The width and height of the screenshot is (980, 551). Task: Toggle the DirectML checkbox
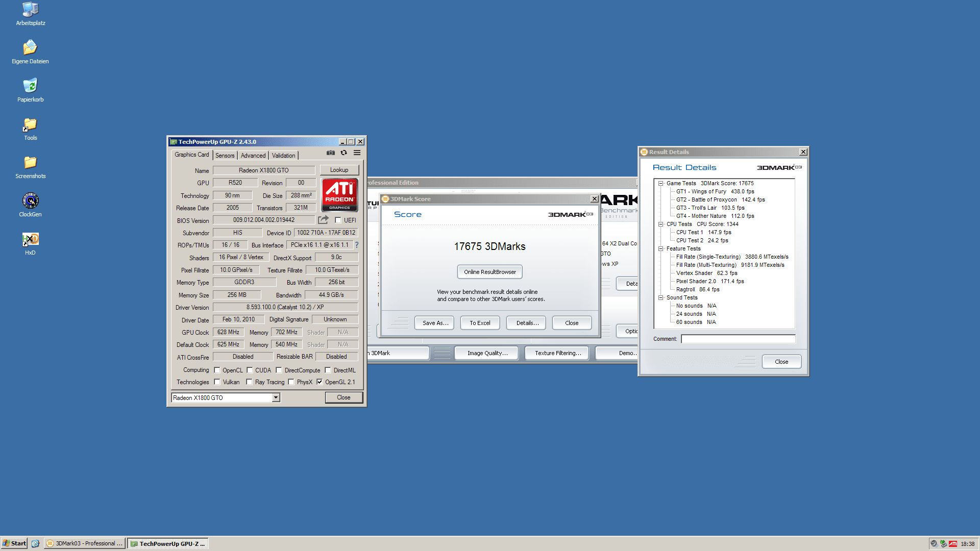click(x=328, y=370)
